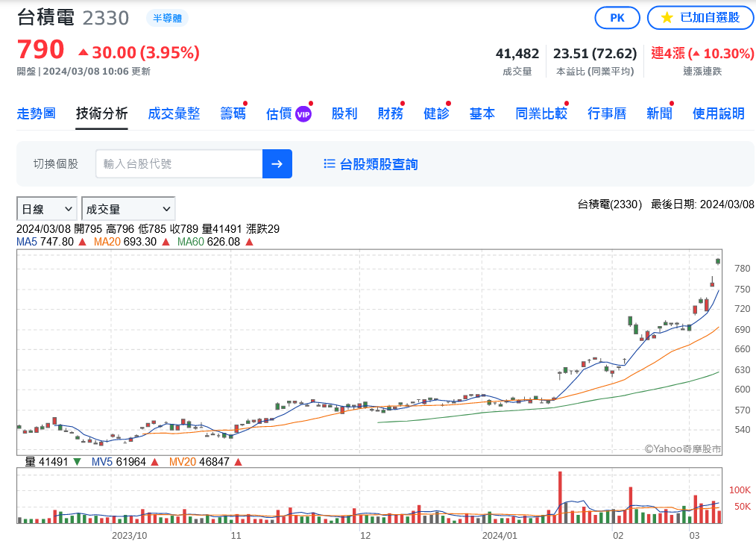Click the 100K volume axis label
Viewport: 756px width, 544px height.
pos(740,490)
